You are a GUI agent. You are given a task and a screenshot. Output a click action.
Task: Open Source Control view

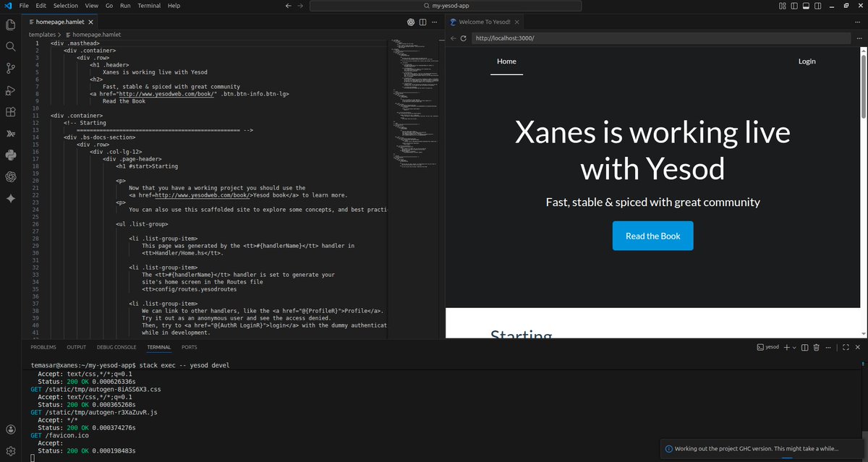[10, 69]
